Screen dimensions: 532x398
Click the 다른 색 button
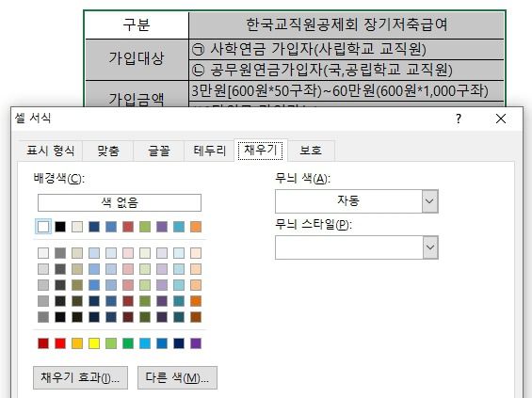click(x=177, y=377)
